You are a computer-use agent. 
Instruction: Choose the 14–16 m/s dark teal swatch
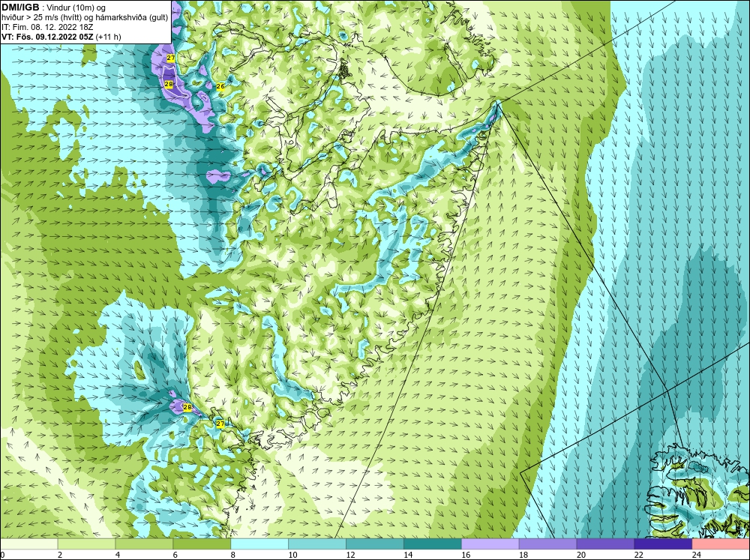point(433,544)
